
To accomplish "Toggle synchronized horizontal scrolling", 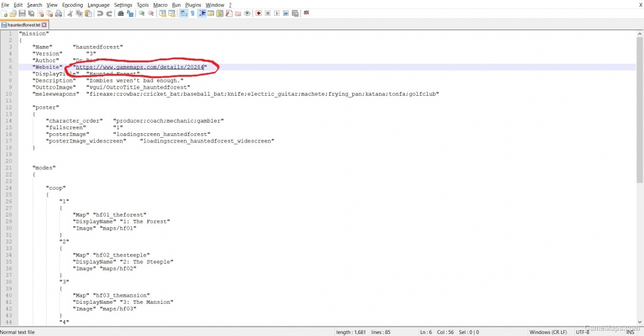I will pos(172,14).
